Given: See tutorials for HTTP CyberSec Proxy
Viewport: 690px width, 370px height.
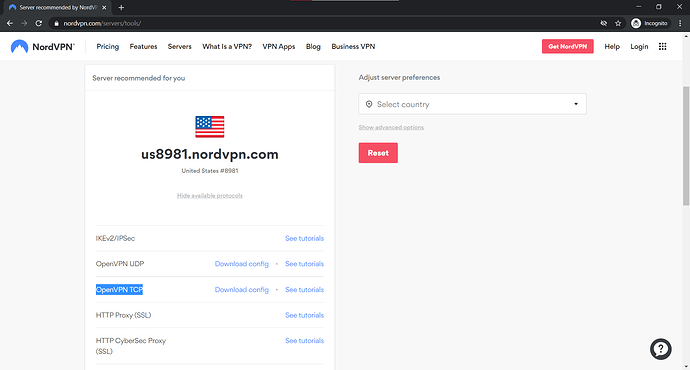Looking at the screenshot, I should [304, 341].
